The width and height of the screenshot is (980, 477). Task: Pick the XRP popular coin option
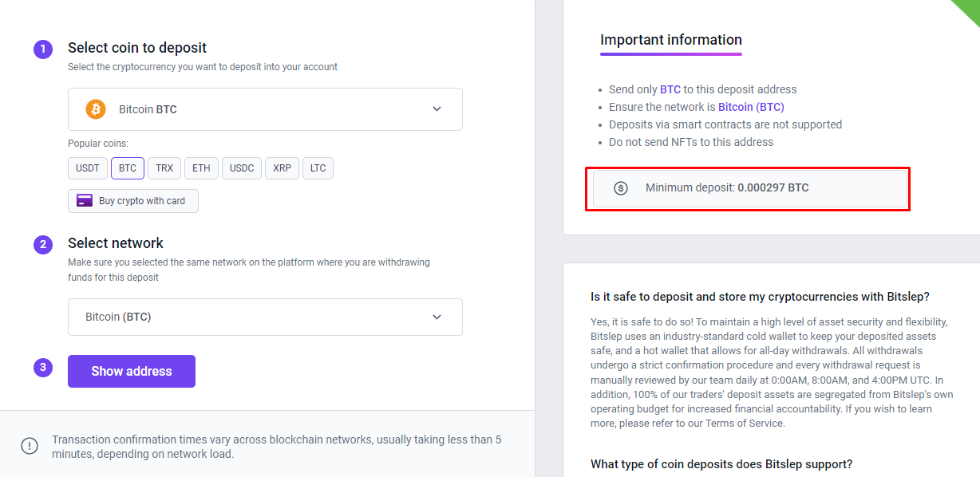point(282,168)
